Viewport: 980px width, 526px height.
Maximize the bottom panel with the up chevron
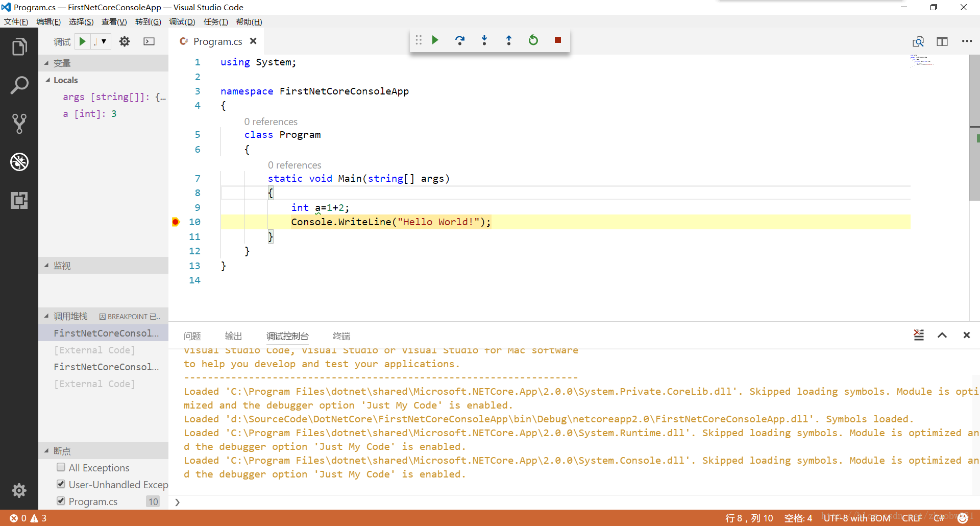click(942, 335)
